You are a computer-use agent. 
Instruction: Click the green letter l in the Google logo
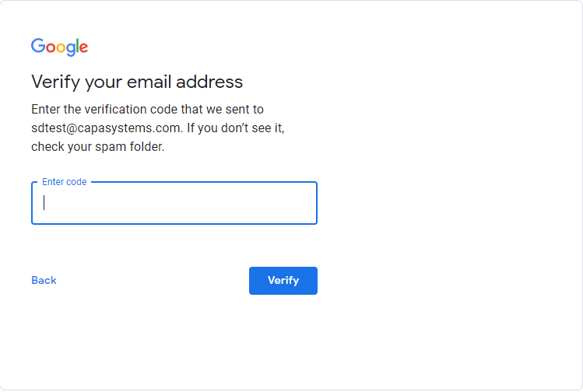pyautogui.click(x=77, y=45)
